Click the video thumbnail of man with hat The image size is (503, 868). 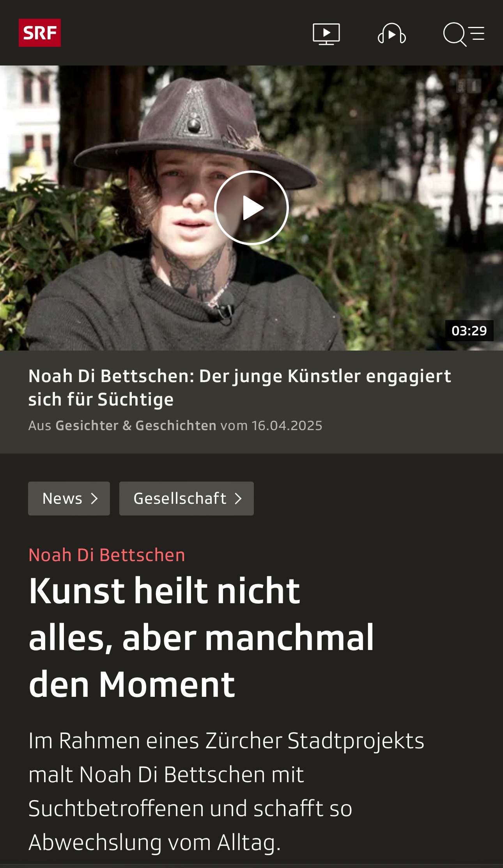(251, 208)
